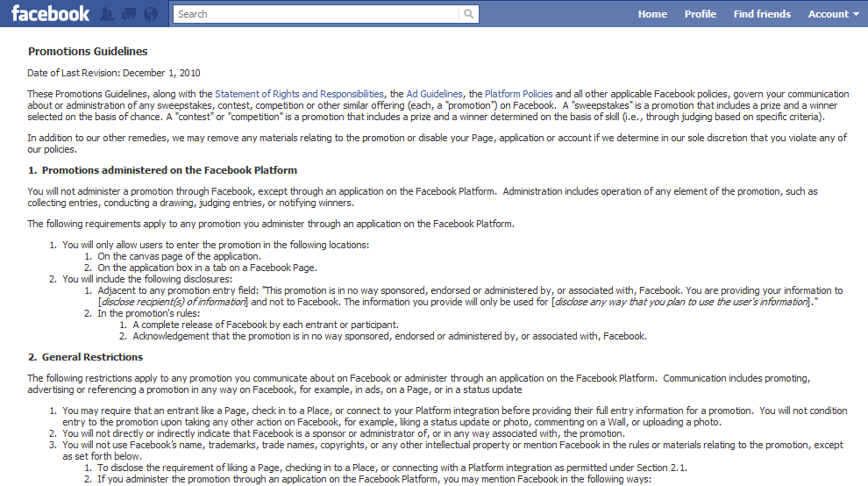
Task: Click 'The following restrictions apply' paragraph
Action: 419,383
